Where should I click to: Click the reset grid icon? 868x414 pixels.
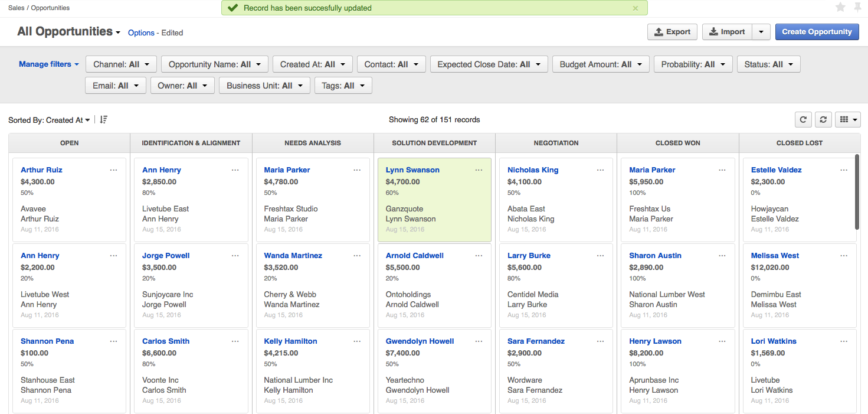(x=823, y=119)
